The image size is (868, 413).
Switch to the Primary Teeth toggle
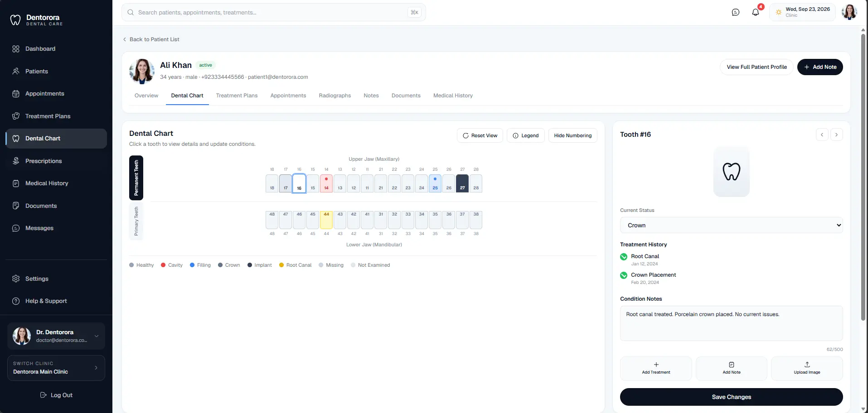136,221
